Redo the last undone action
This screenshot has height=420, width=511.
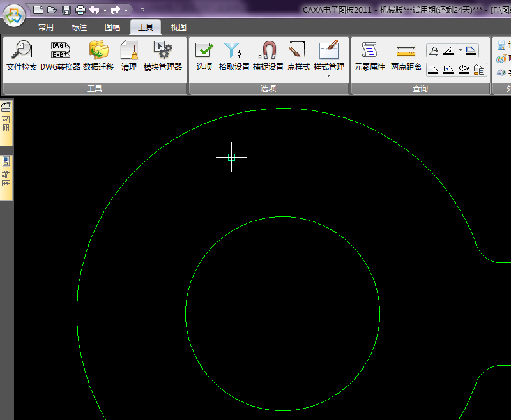(116, 10)
